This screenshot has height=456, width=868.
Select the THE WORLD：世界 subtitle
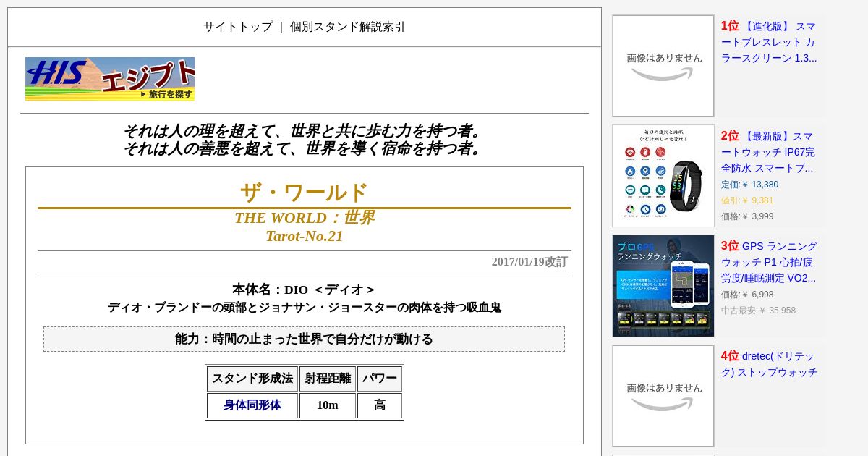tap(305, 218)
